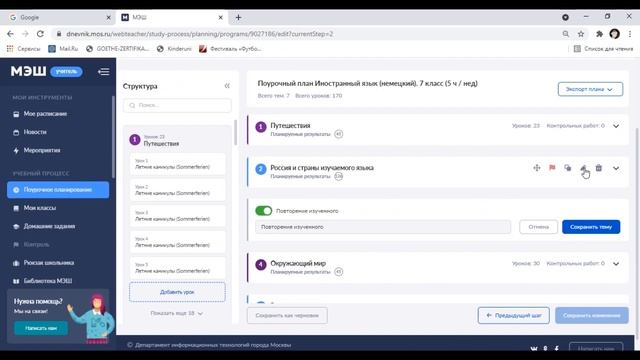Click the Домашние задания graduation cap icon

[x=16, y=227]
